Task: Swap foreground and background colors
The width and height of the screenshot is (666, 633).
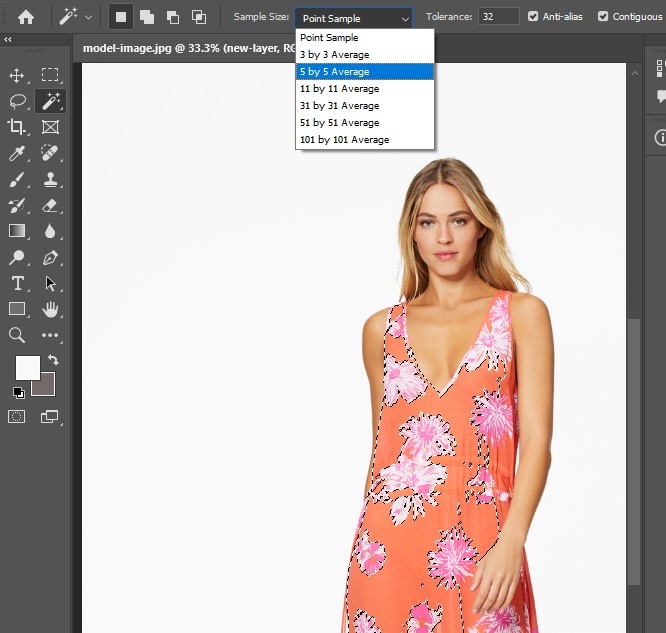Action: (54, 360)
